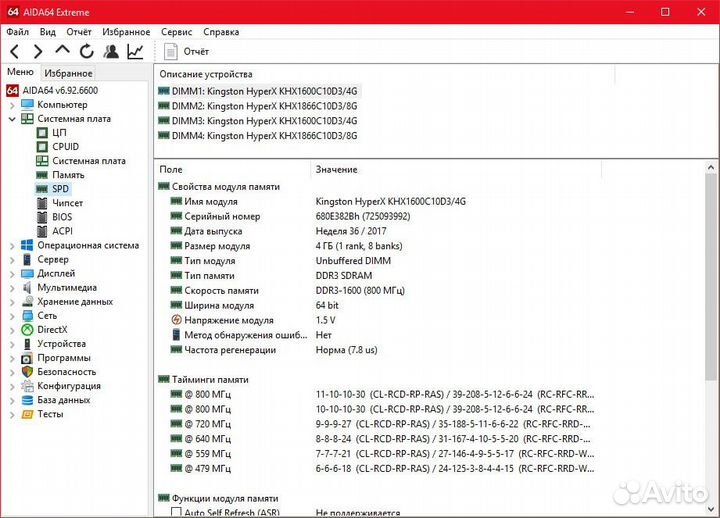Click the scroll up arrow of details pane
This screenshot has height=518, width=720.
point(711,168)
